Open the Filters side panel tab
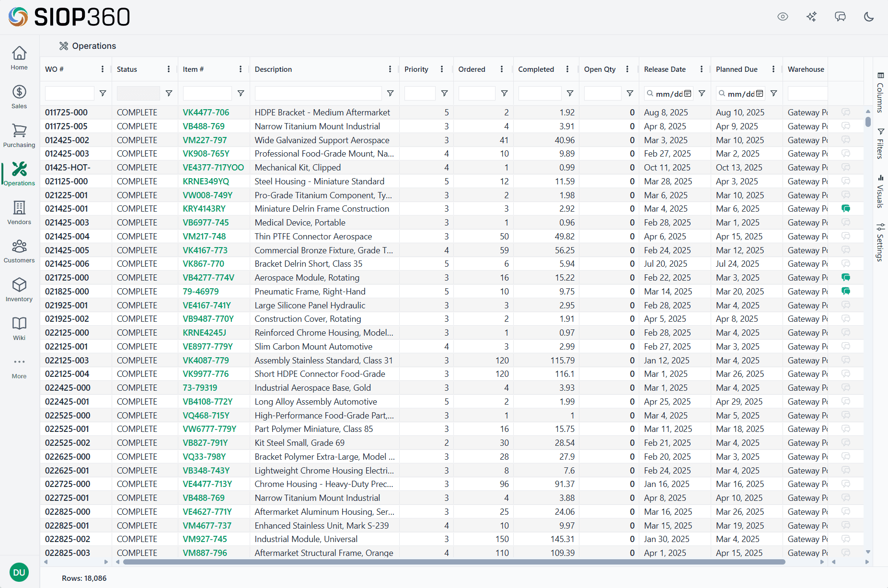 coord(880,143)
